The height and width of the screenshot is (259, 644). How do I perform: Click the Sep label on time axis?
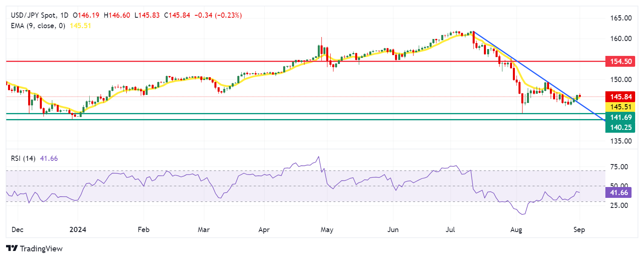(x=579, y=230)
